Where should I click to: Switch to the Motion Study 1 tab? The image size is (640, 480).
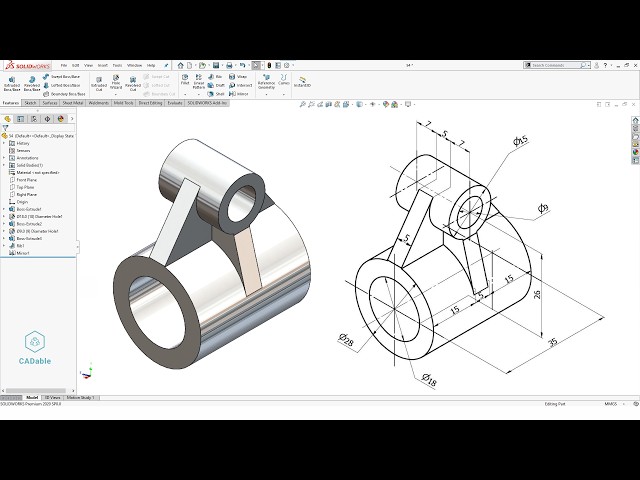[80, 398]
